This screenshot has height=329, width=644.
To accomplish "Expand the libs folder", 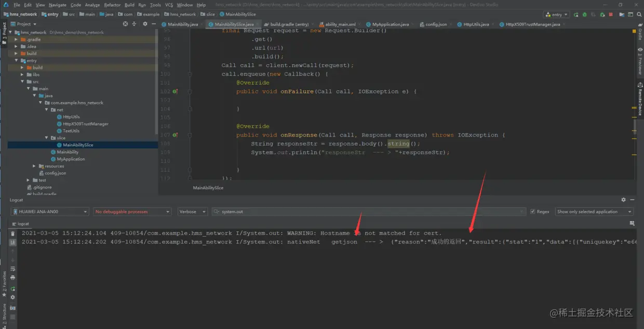I will (23, 75).
